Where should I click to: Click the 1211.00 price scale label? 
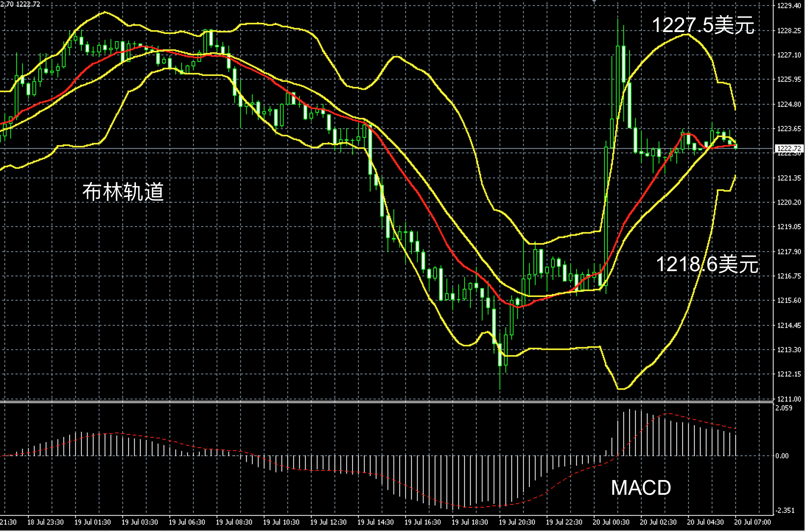coord(789,399)
